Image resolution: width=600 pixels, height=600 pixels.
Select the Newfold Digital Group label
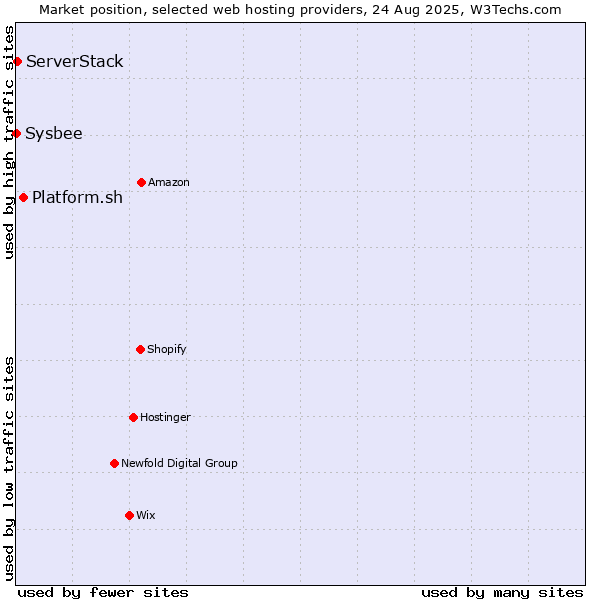(x=179, y=463)
